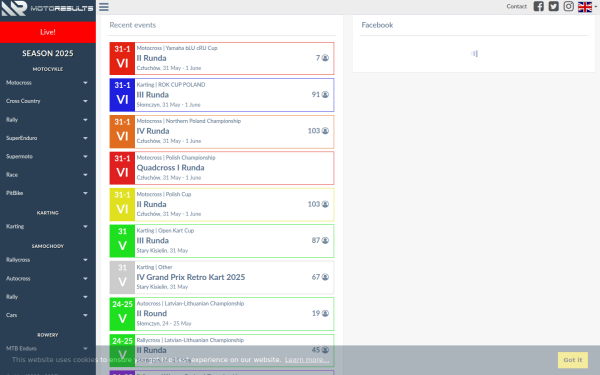This screenshot has width=600, height=375.
Task: Expand the SuperEnduro sidebar menu
Action: click(48, 138)
